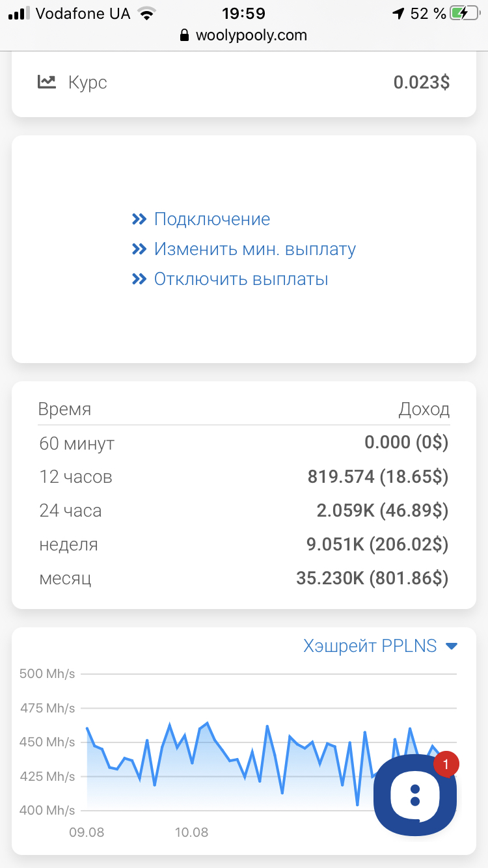Open the Хэшрейт PPLNS dropdown
The height and width of the screenshot is (868, 488).
point(381,646)
